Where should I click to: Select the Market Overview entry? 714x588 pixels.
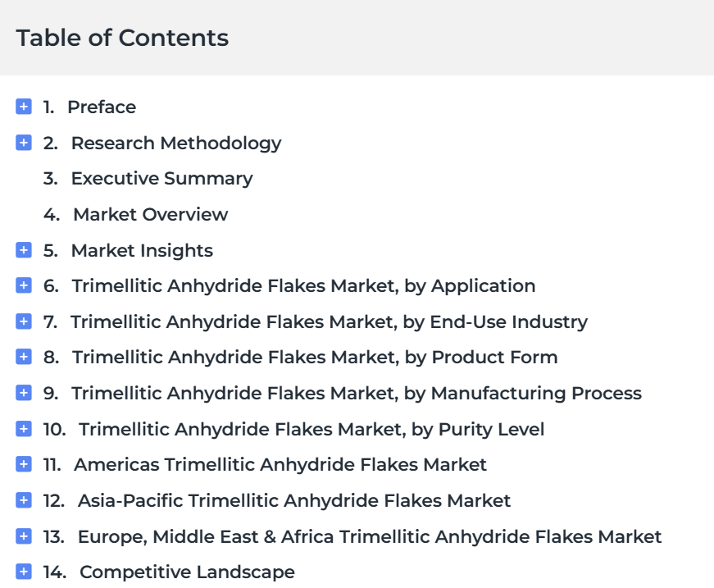pyautogui.click(x=150, y=215)
